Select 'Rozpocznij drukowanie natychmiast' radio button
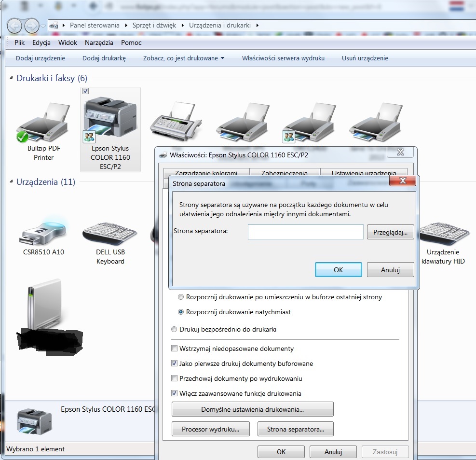This screenshot has height=460, width=476. click(x=181, y=312)
